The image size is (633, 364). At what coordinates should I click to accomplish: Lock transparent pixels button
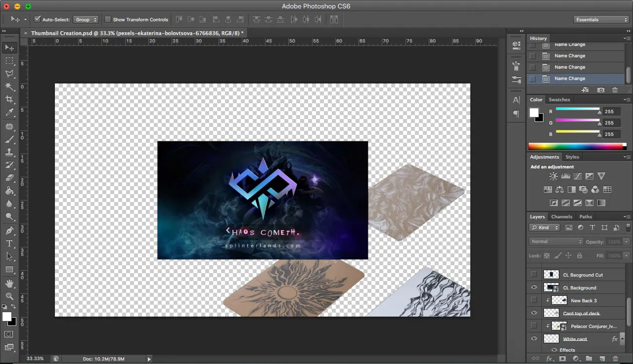[546, 256]
